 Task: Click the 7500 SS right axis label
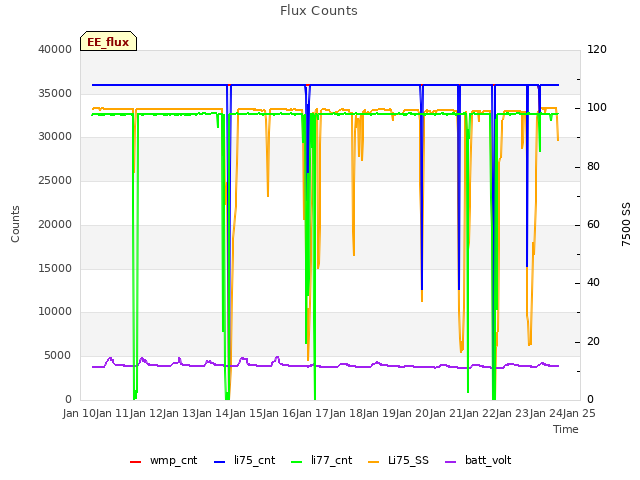coord(626,224)
